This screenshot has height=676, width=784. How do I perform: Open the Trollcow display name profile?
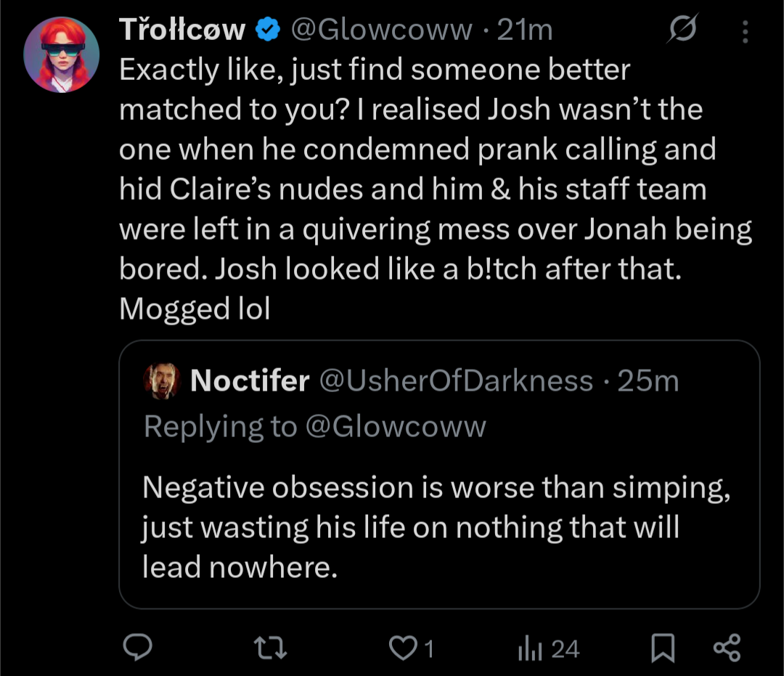(x=182, y=30)
